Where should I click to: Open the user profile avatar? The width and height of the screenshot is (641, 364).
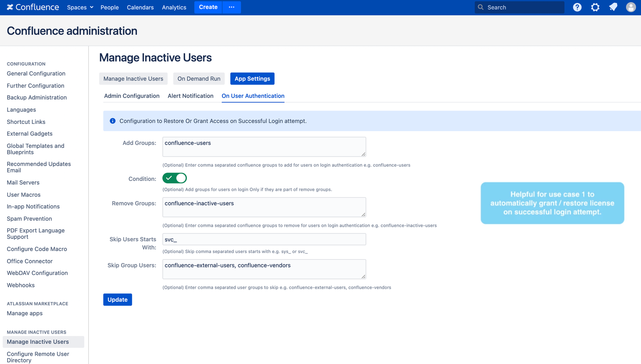pos(631,7)
